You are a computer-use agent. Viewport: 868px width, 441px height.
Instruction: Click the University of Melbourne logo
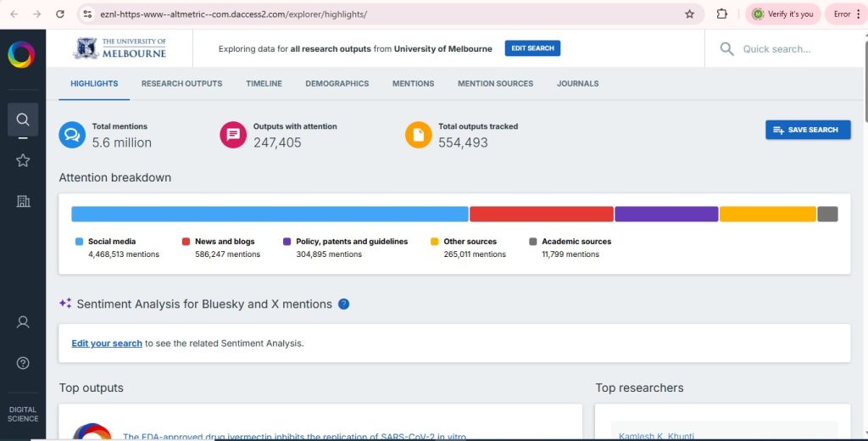(120, 48)
